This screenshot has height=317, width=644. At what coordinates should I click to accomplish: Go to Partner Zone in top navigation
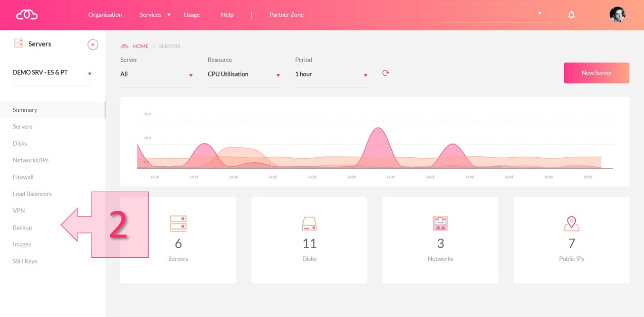pyautogui.click(x=287, y=15)
